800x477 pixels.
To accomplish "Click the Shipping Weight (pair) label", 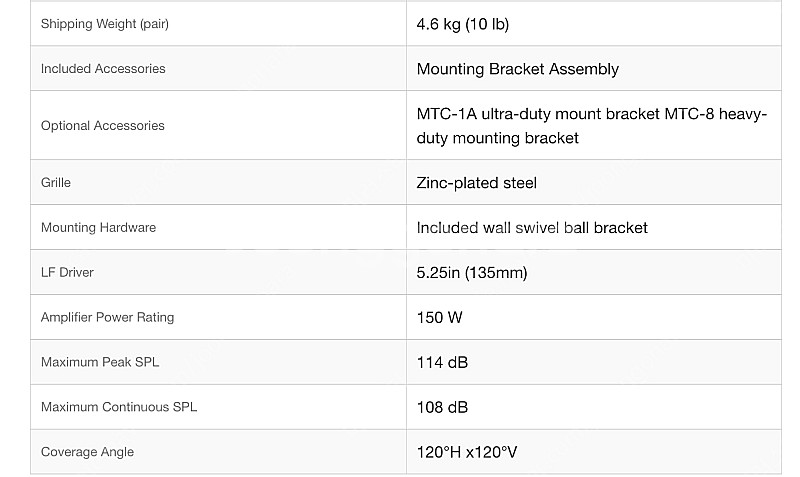I will click(104, 24).
